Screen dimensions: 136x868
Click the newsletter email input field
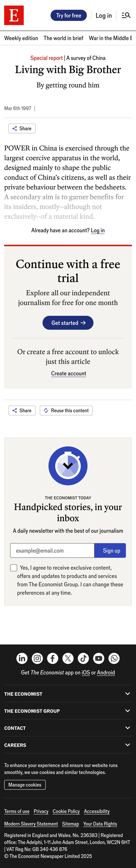tap(52, 551)
